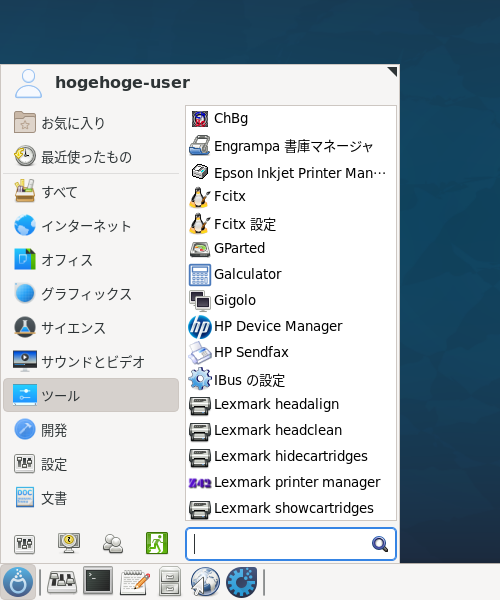Open インターネット category
This screenshot has height=600, width=500.
point(91,225)
